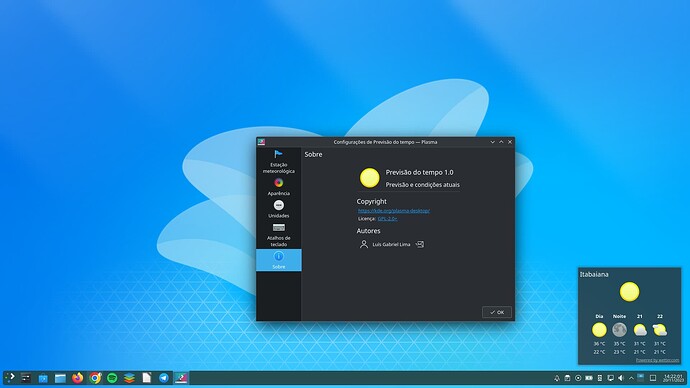Click the Noite forecast moon icon
Screen dimensions: 690x388
(619, 329)
